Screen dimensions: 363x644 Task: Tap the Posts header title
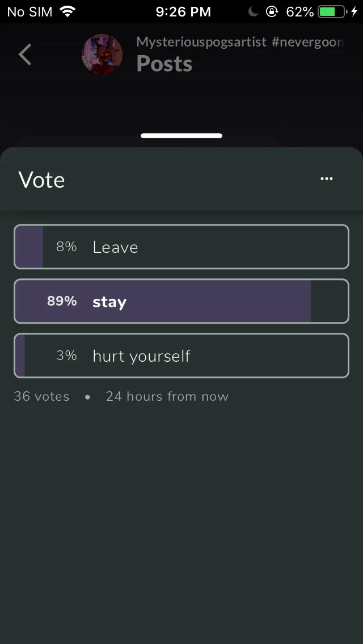click(164, 64)
